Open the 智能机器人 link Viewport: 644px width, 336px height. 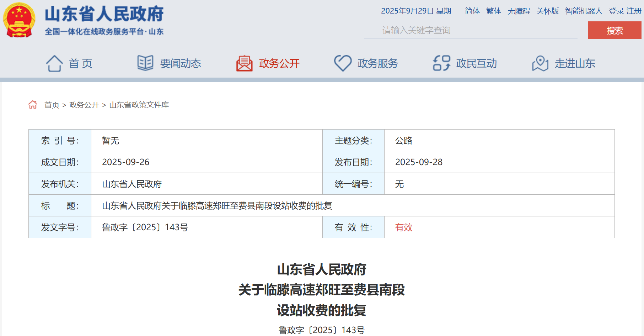[x=584, y=11]
